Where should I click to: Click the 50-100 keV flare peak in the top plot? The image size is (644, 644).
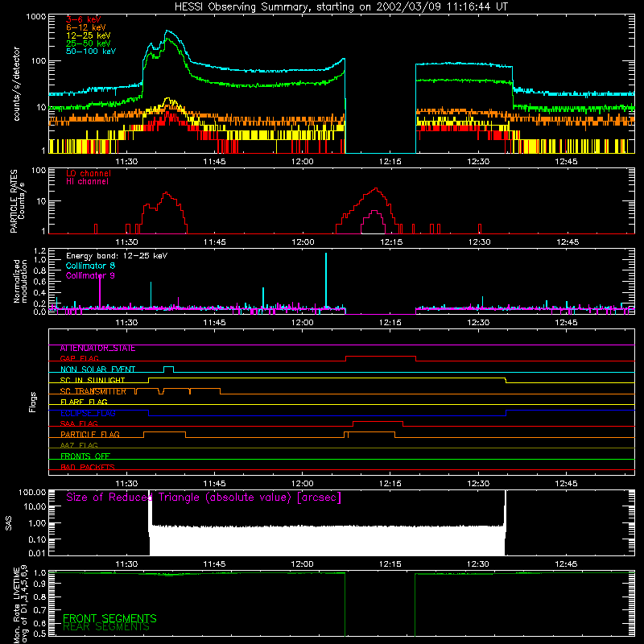168,31
